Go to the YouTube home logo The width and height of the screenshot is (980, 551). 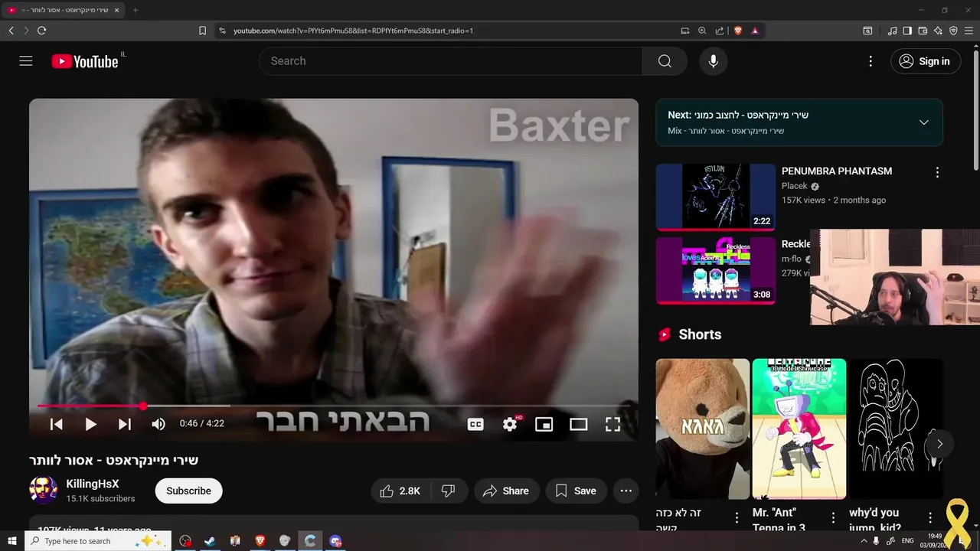(85, 61)
